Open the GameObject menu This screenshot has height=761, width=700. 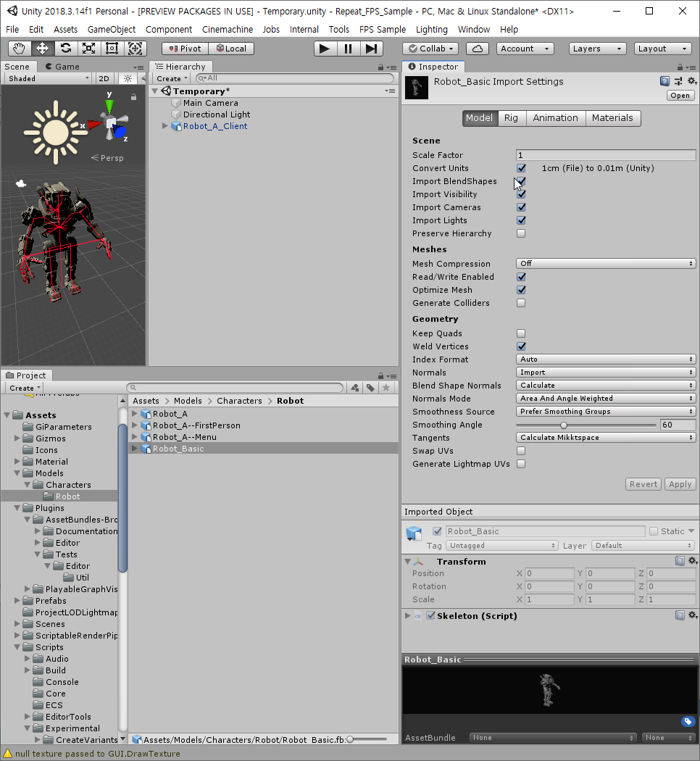pyautogui.click(x=112, y=30)
